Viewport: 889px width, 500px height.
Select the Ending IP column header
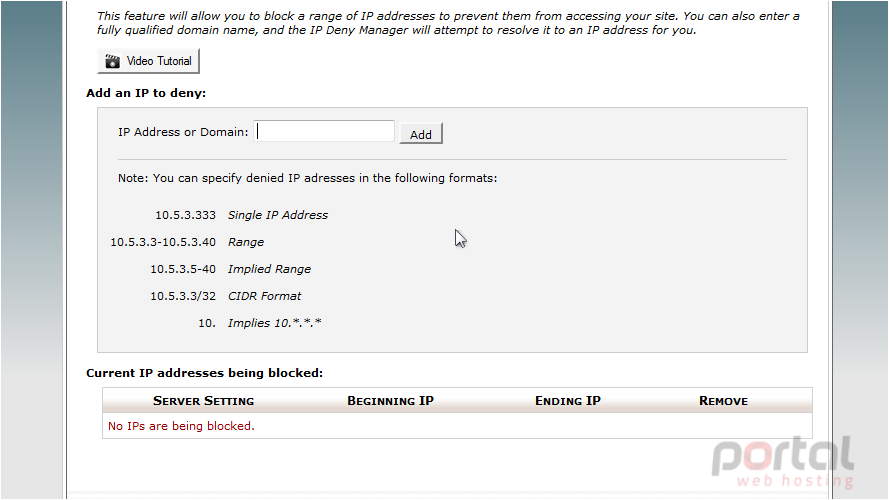[x=568, y=401]
